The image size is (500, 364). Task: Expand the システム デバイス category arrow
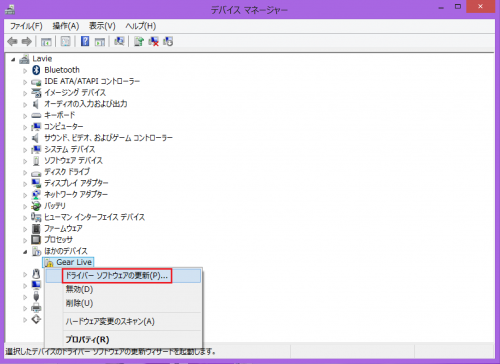25,150
